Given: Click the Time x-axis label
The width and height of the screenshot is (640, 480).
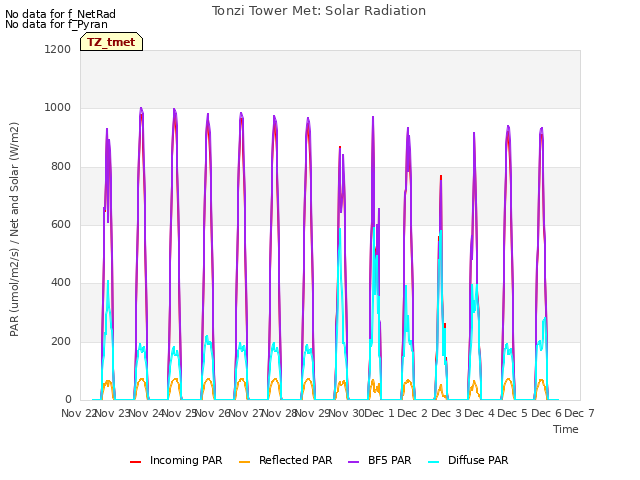Looking at the screenshot, I should (566, 429).
